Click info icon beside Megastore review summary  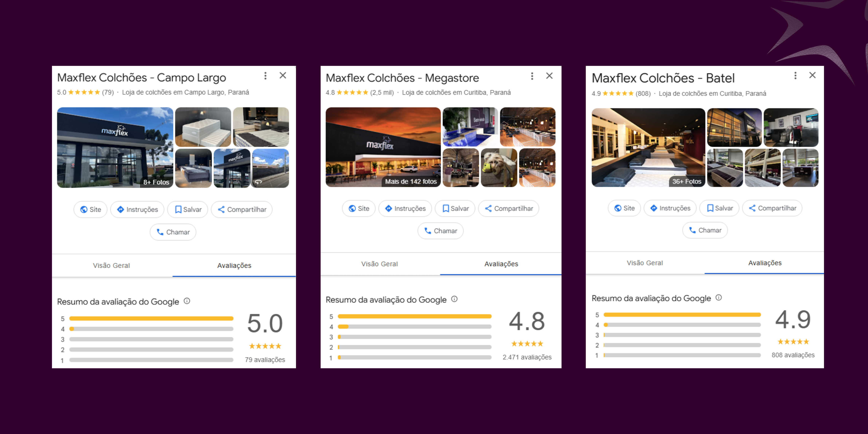(x=454, y=299)
